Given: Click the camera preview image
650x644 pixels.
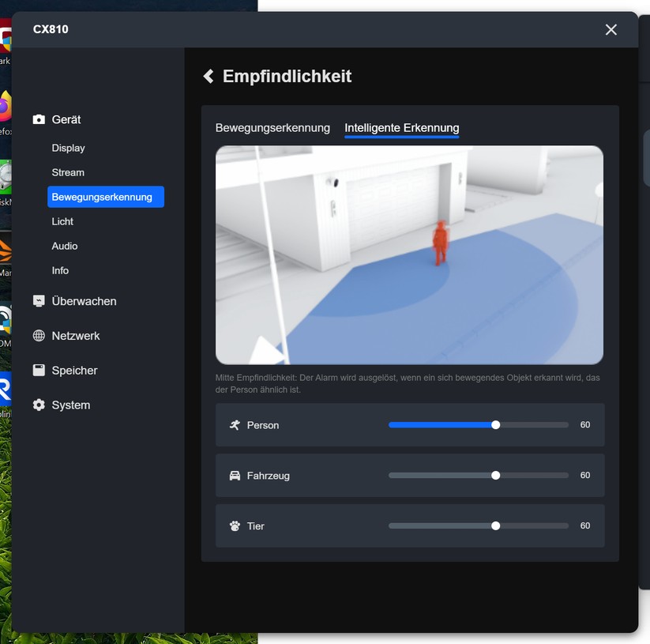Looking at the screenshot, I should point(409,254).
